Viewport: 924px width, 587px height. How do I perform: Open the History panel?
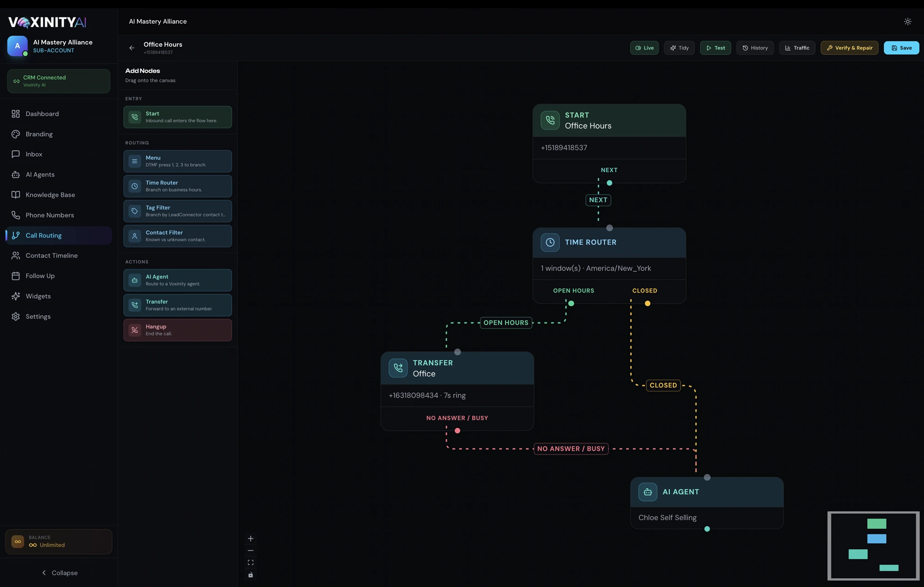tap(755, 48)
